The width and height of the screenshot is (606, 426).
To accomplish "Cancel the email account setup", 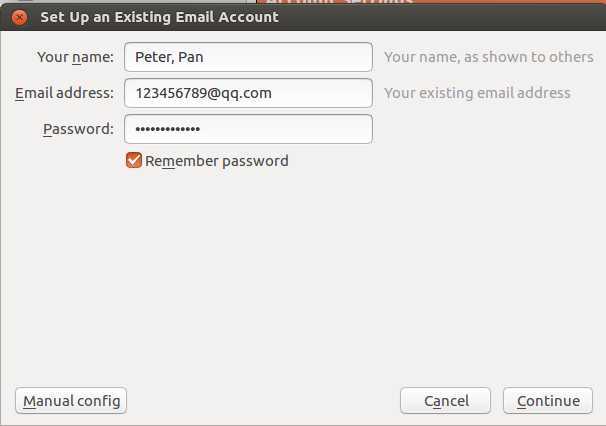I will [445, 401].
